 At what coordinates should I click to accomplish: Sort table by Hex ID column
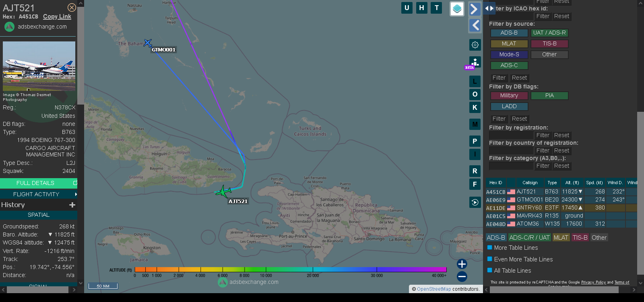click(496, 183)
